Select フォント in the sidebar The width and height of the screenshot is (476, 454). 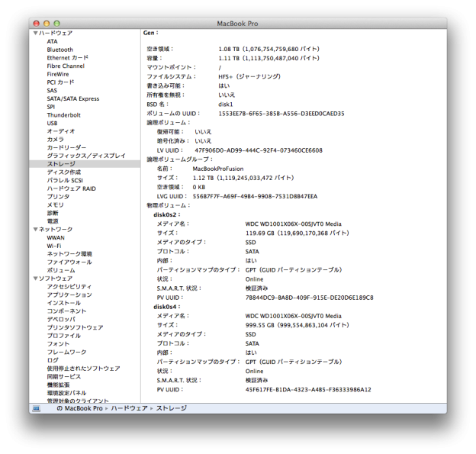[58, 344]
